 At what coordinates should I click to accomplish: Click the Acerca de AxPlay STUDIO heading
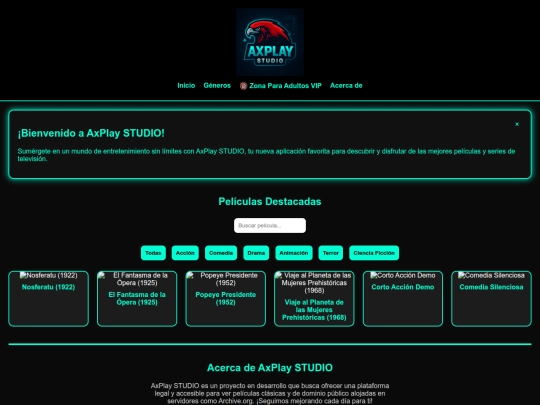pyautogui.click(x=270, y=368)
